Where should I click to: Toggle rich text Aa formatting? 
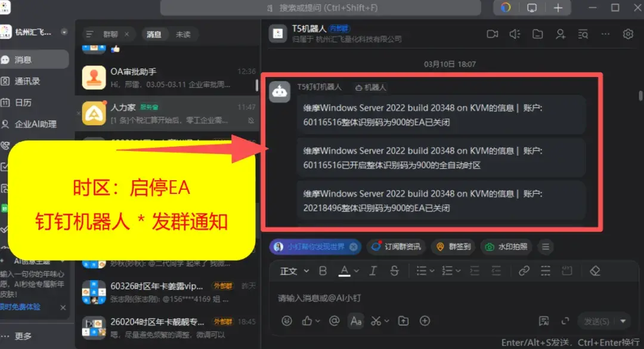[355, 320]
